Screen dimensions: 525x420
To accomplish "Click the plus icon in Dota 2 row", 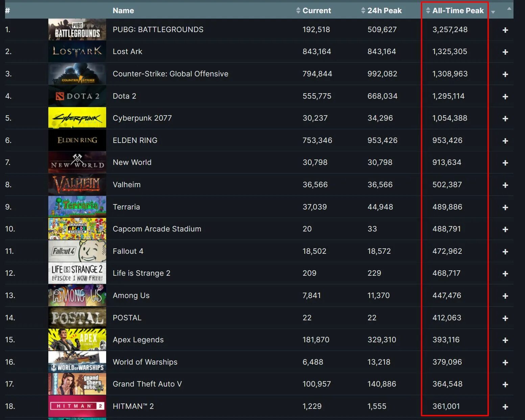I will tap(505, 97).
